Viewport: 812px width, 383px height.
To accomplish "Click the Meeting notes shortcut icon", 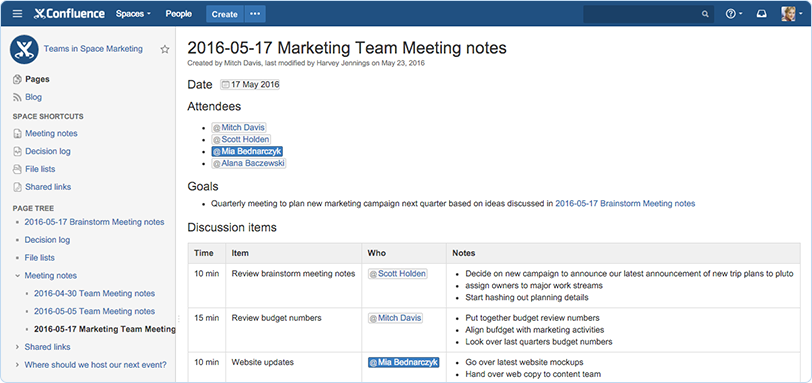I will click(17, 134).
